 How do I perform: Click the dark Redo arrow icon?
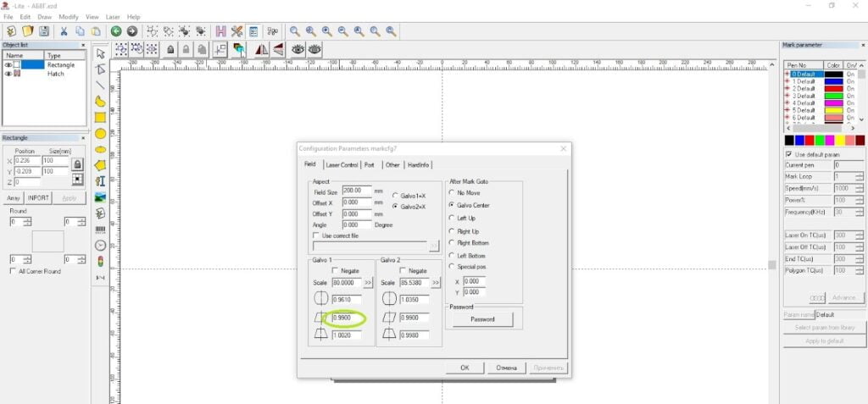coord(131,31)
